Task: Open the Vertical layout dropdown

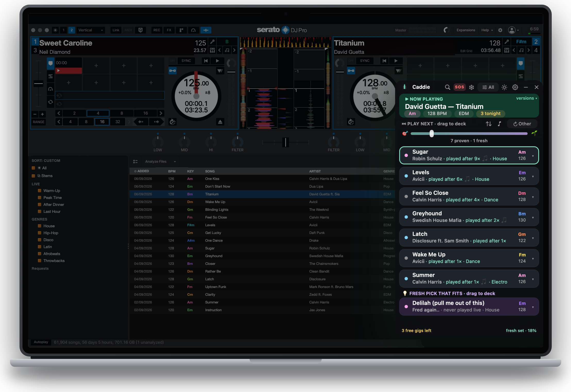Action: point(91,30)
